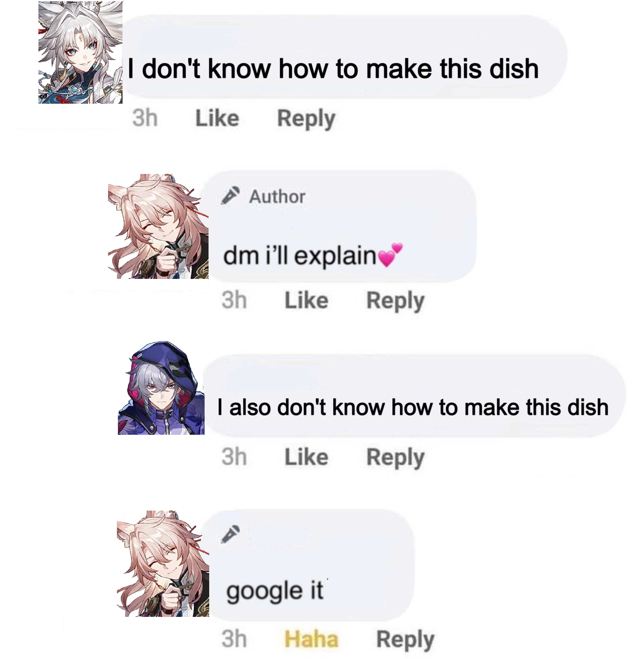
Task: Click the 3h timestamp under the first comment
Action: tap(145, 118)
